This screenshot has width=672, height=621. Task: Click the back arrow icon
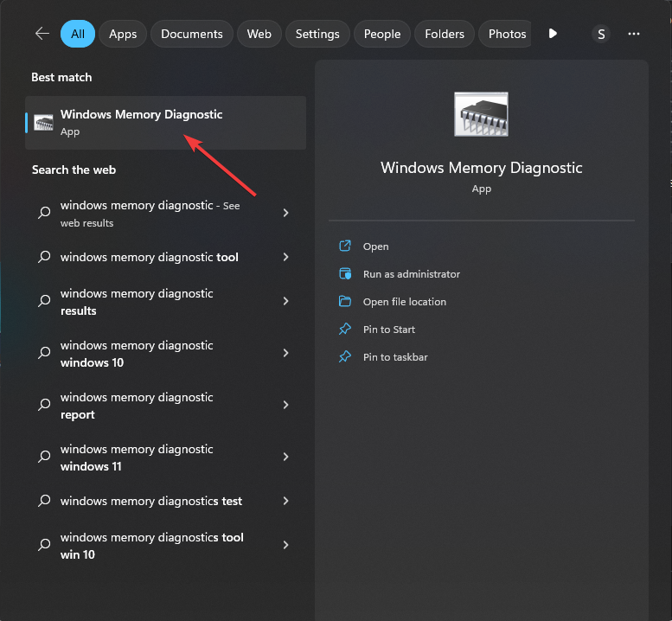(42, 34)
